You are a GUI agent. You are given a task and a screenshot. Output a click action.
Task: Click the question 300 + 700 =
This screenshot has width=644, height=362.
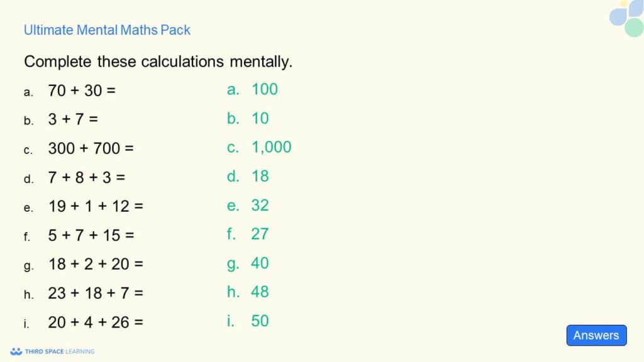91,149
